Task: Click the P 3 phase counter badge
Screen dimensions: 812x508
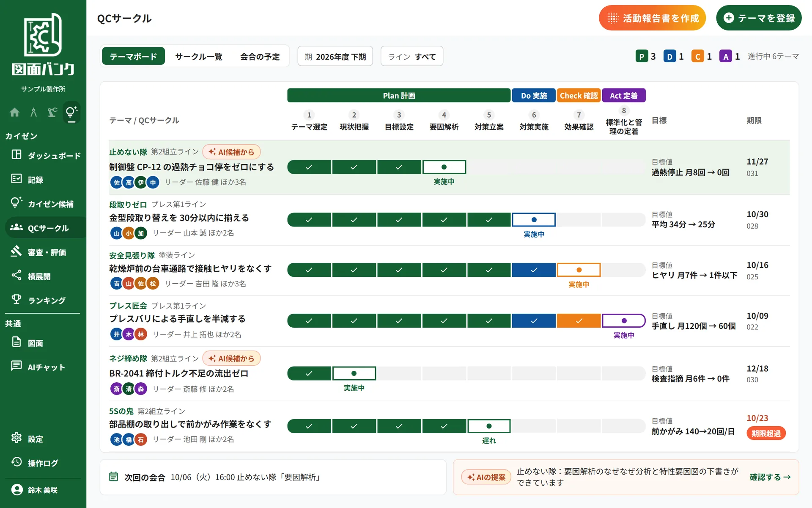Action: (646, 56)
